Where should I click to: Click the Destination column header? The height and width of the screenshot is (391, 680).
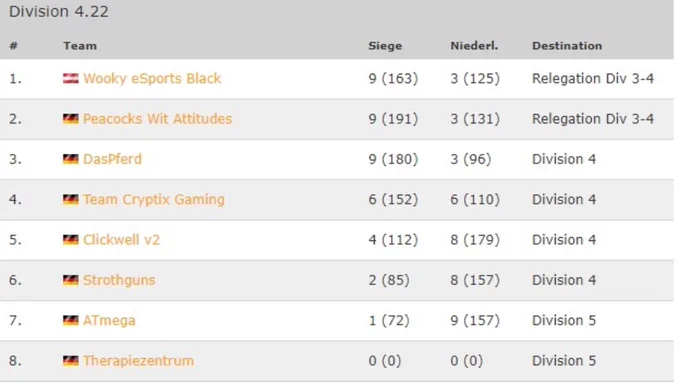tap(567, 46)
